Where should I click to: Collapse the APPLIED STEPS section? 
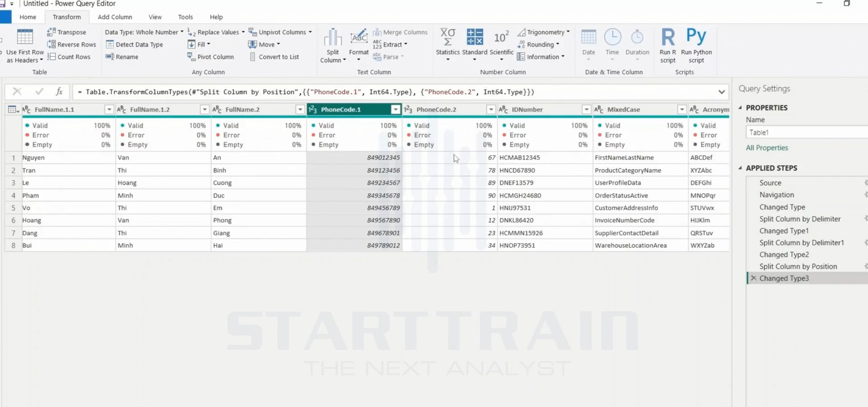point(740,168)
